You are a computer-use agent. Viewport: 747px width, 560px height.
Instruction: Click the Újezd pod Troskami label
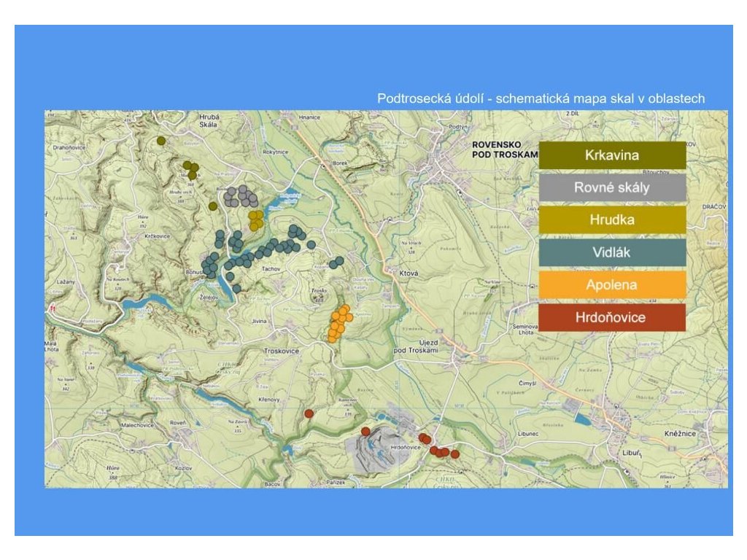pyautogui.click(x=417, y=346)
